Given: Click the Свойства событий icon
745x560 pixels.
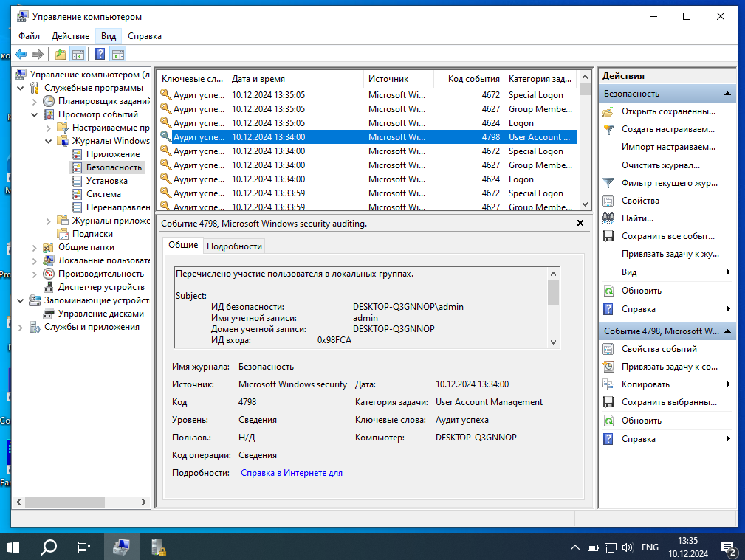Looking at the screenshot, I should click(608, 349).
